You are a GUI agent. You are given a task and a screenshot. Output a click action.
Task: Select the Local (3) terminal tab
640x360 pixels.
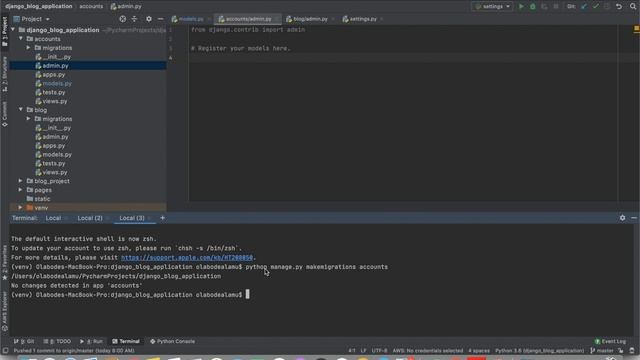pos(132,218)
